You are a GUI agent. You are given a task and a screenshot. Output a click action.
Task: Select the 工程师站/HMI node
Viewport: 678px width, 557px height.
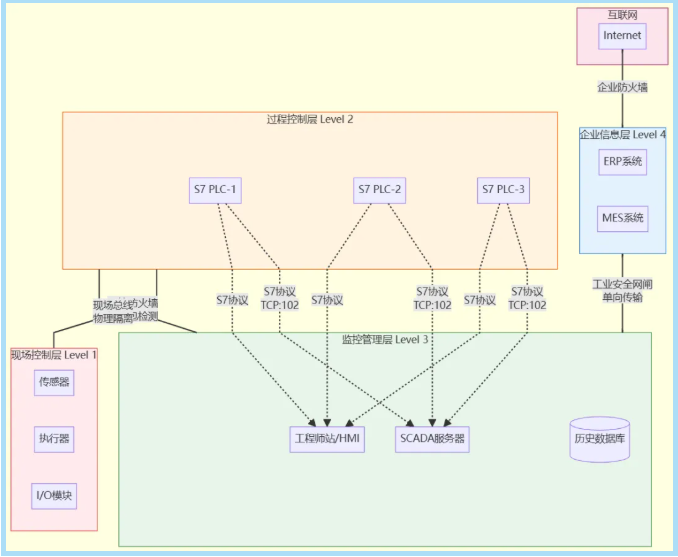click(327, 438)
